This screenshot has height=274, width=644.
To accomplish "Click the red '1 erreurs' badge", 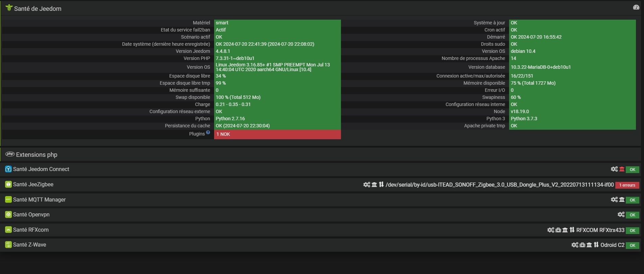I will tap(627, 185).
